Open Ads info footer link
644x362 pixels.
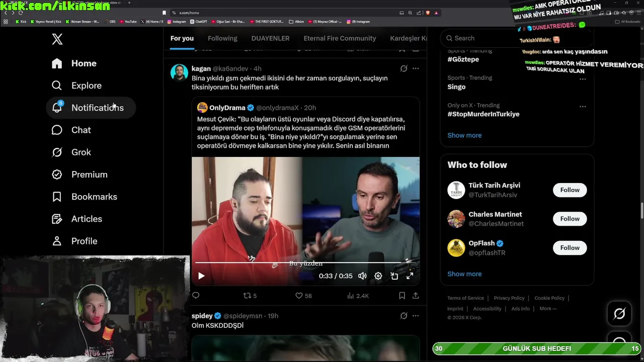point(520,309)
